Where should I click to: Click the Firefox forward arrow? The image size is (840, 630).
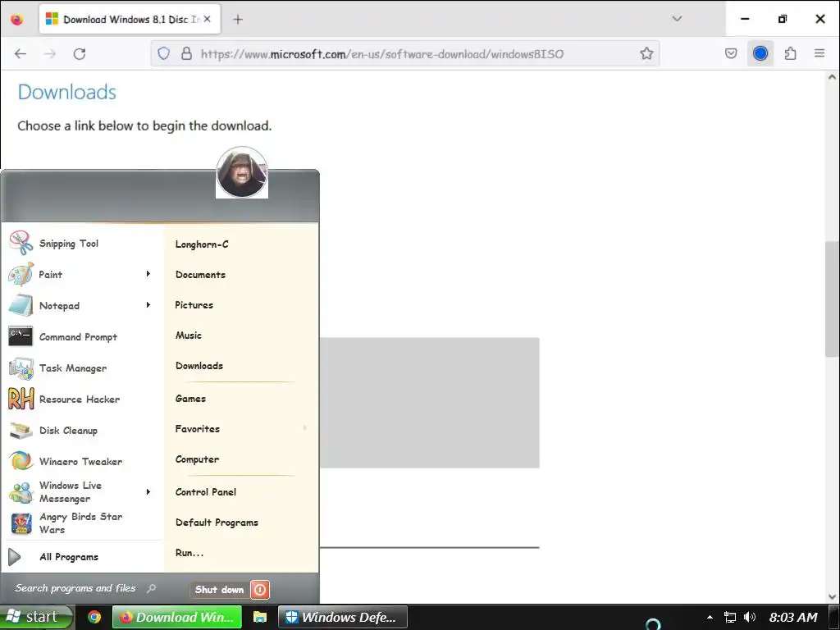tap(50, 53)
